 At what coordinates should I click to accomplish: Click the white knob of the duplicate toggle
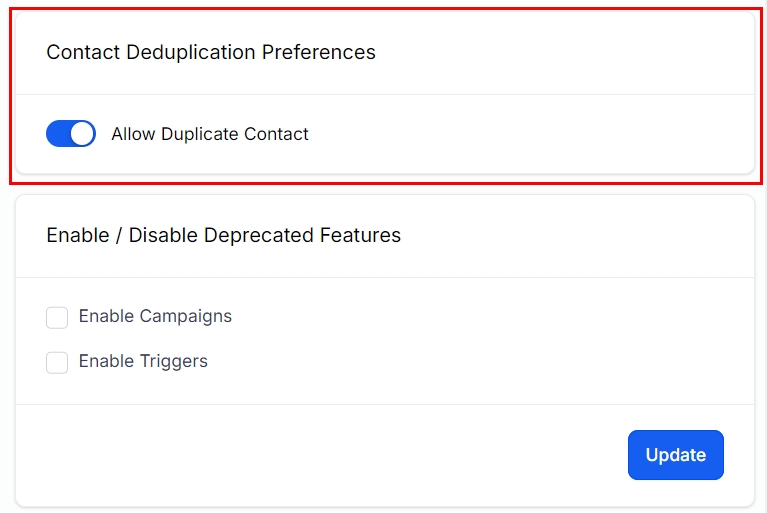(83, 134)
